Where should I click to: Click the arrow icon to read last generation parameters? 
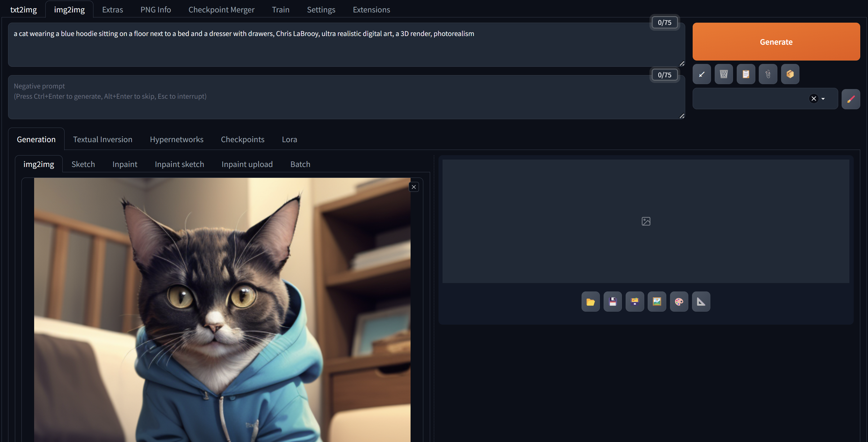702,74
